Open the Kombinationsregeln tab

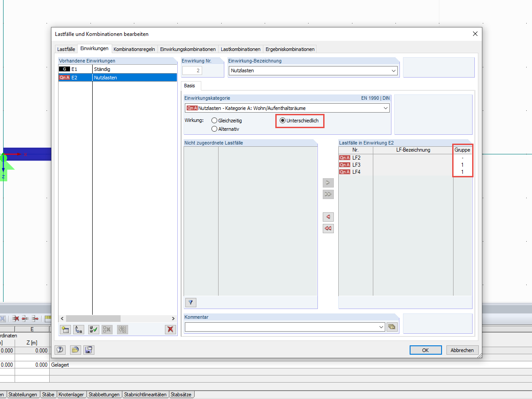tap(134, 49)
